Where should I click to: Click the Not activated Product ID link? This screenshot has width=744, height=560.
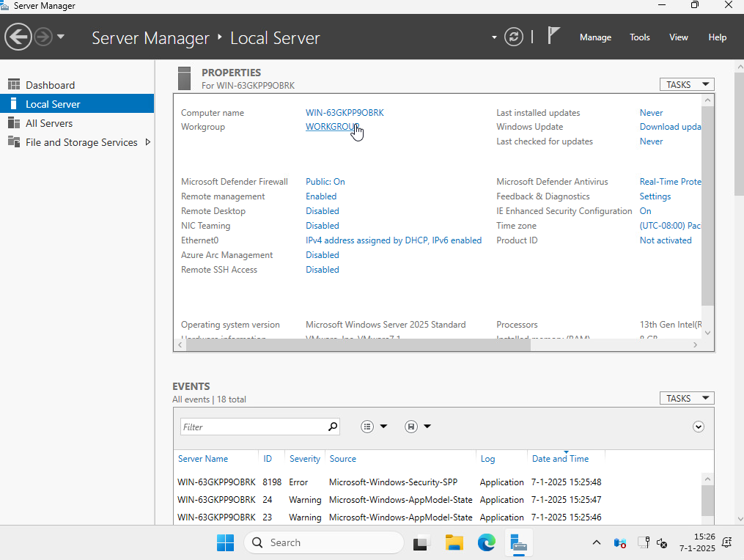tap(666, 240)
